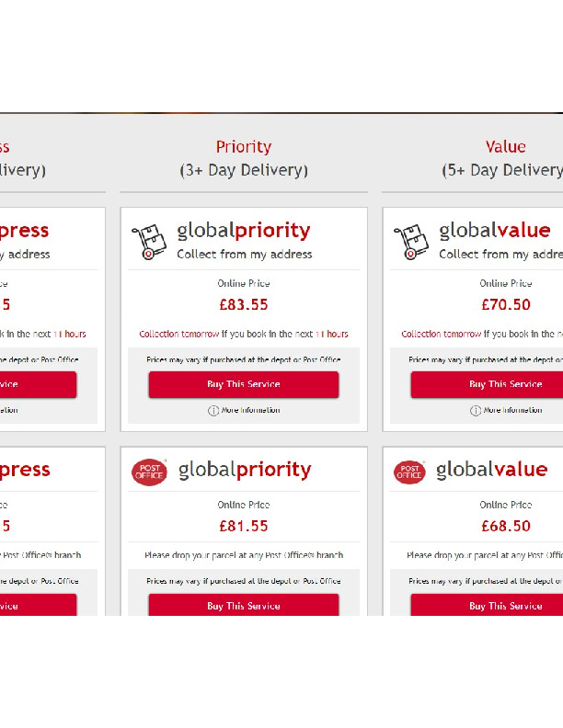
Task: Click the info icon under the £83.55 Buy button
Action: click(213, 411)
